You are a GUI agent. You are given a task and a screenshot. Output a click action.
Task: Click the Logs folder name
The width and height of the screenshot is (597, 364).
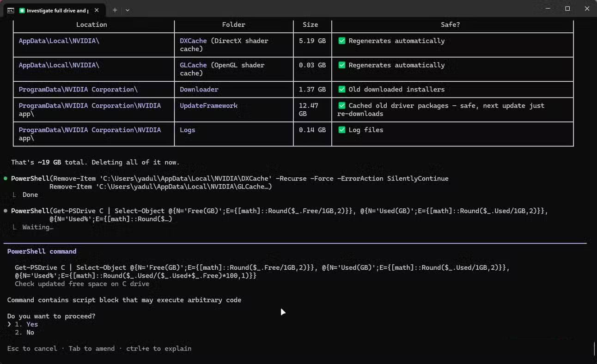tap(188, 130)
